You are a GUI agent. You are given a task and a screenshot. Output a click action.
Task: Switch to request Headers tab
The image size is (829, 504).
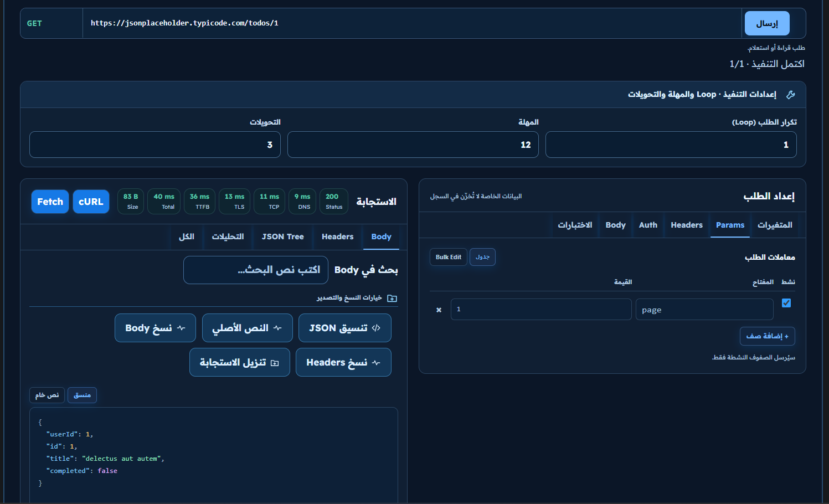click(x=687, y=225)
